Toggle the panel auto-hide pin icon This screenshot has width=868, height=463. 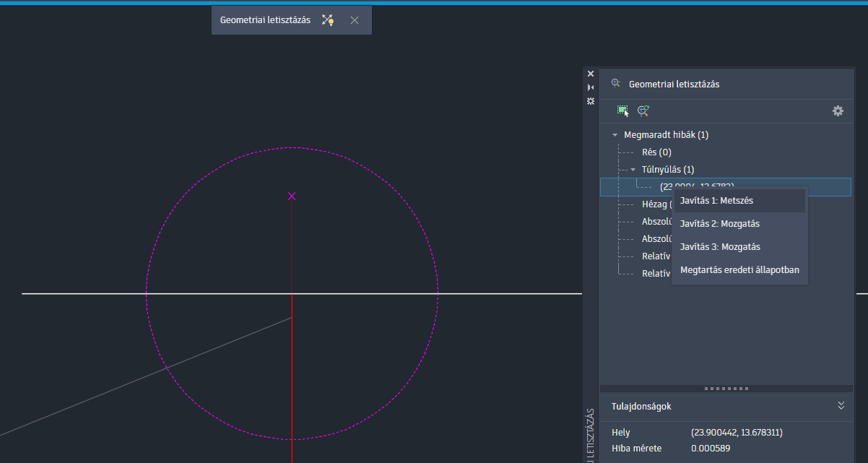point(591,87)
